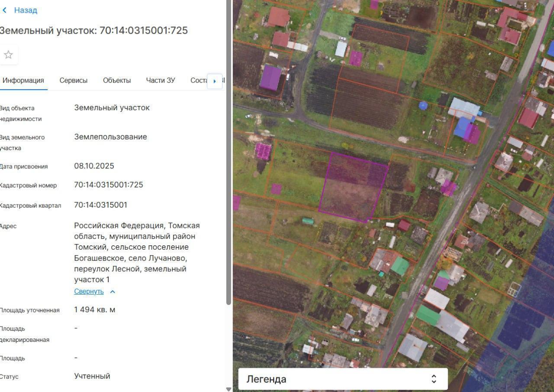The image size is (554, 392).
Task: Click the scroll-down arrow below the info panel
Action: point(229,389)
